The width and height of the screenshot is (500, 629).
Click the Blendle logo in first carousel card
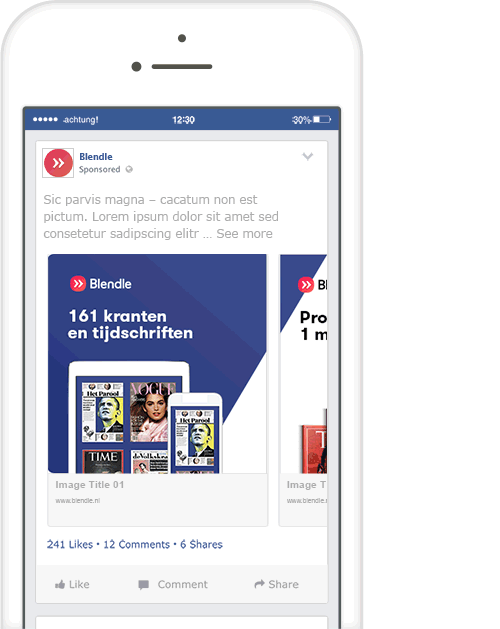[x=101, y=284]
